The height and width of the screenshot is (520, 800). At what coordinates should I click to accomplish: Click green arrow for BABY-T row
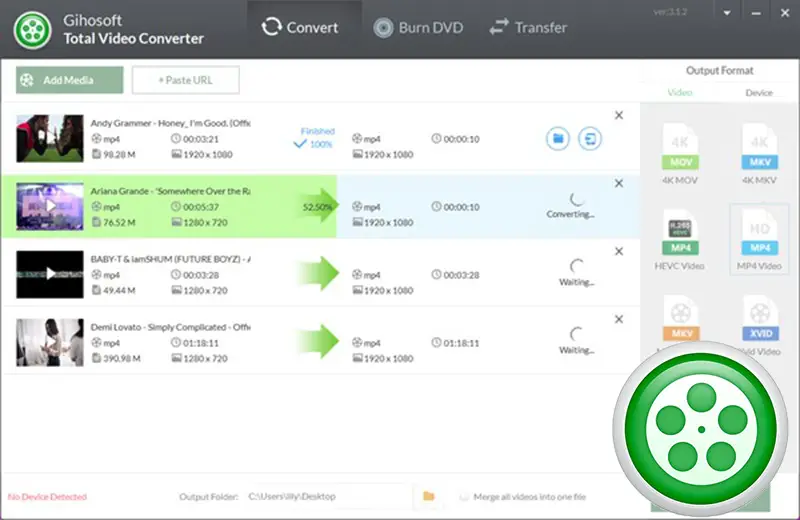coord(318,274)
